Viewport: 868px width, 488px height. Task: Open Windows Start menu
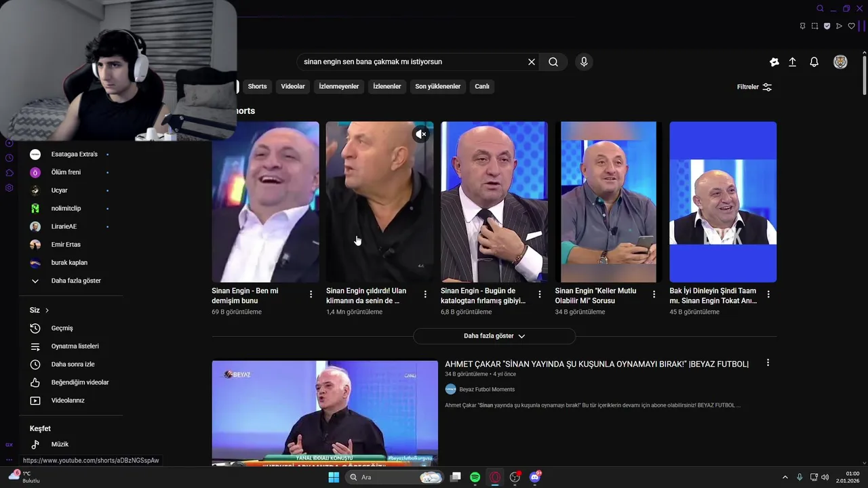pos(334,477)
